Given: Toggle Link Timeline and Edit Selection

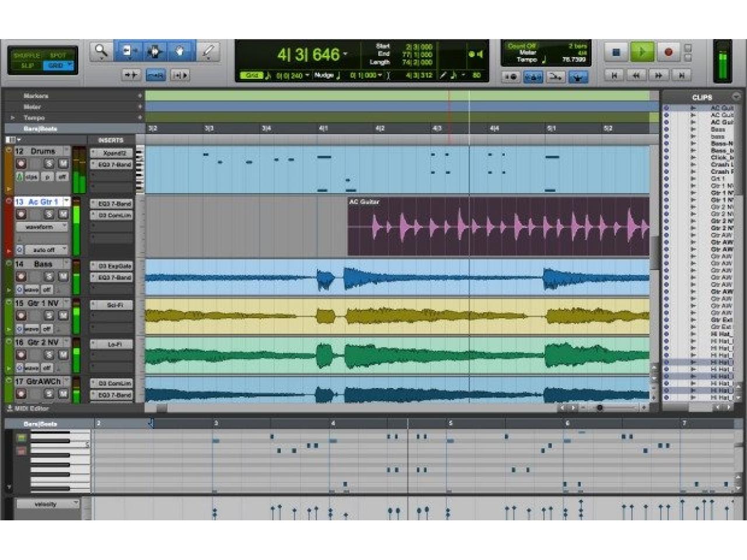Looking at the screenshot, I should click(155, 75).
